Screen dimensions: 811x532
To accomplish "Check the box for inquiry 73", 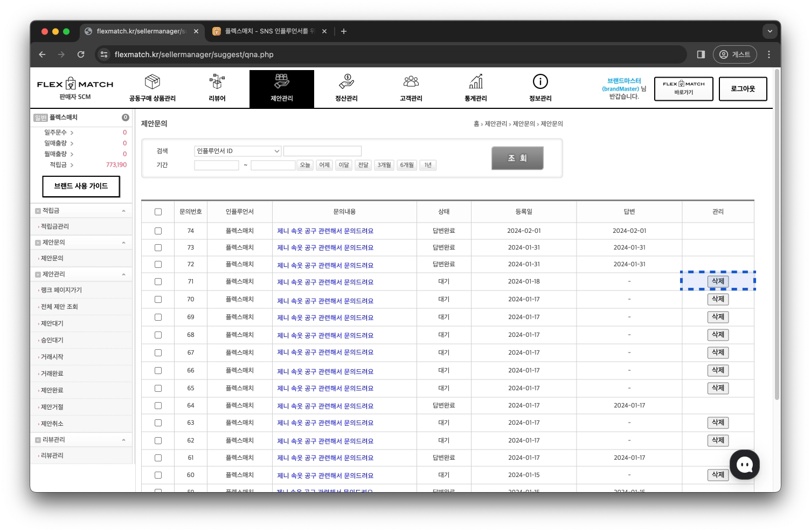I will pyautogui.click(x=158, y=247).
